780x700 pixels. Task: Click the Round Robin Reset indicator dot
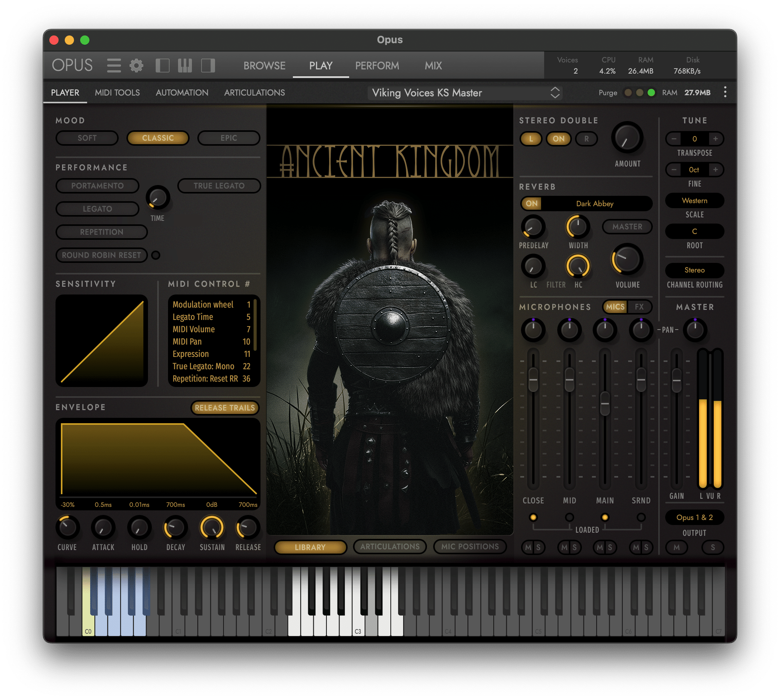coord(156,255)
